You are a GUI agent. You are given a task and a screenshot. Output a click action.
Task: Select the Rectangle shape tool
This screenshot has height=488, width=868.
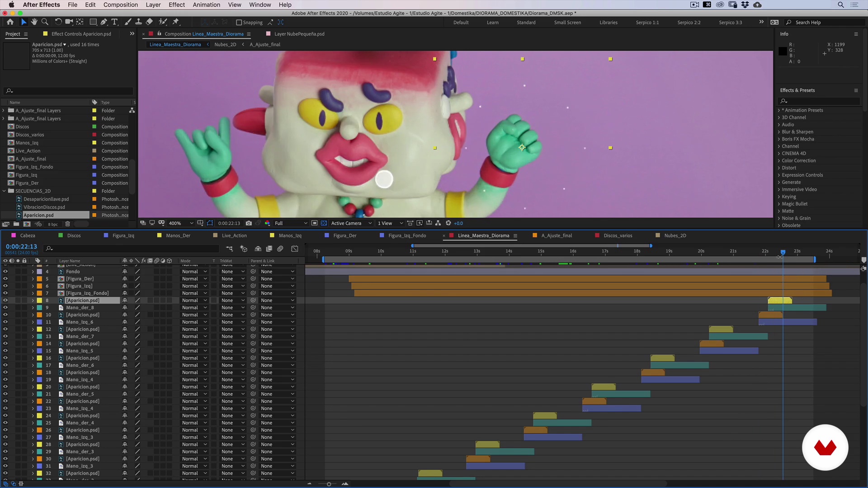click(93, 22)
